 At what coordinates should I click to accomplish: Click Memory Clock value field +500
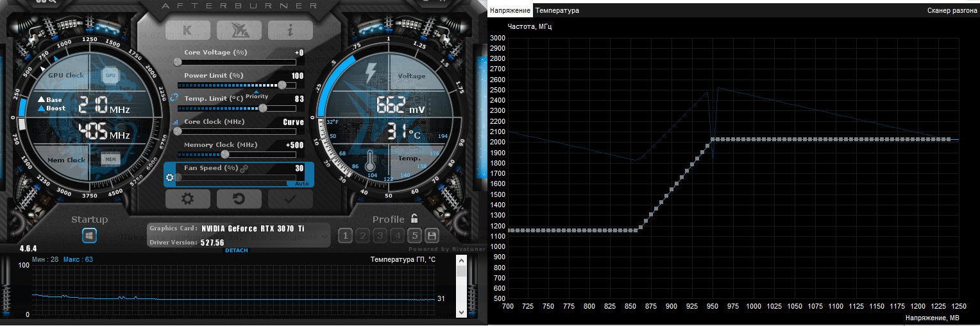295,145
